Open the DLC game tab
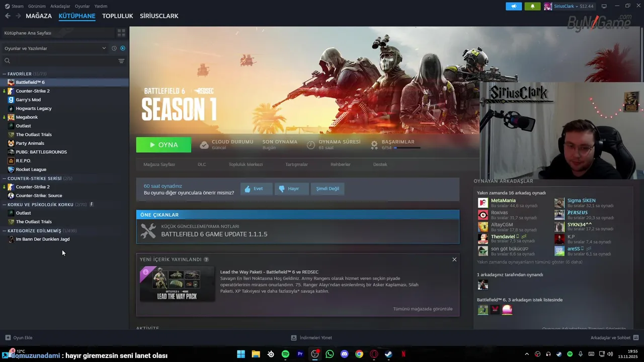The image size is (644, 362). (202, 164)
